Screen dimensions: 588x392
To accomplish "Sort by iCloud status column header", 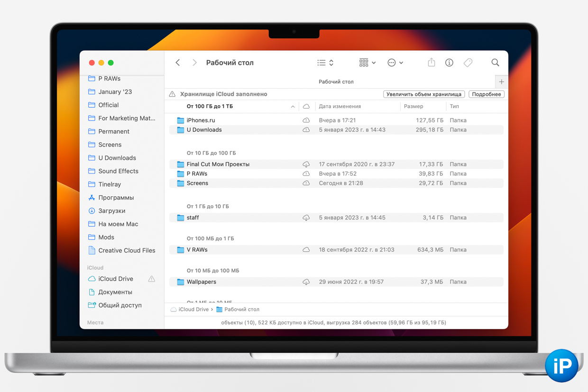I will [306, 107].
